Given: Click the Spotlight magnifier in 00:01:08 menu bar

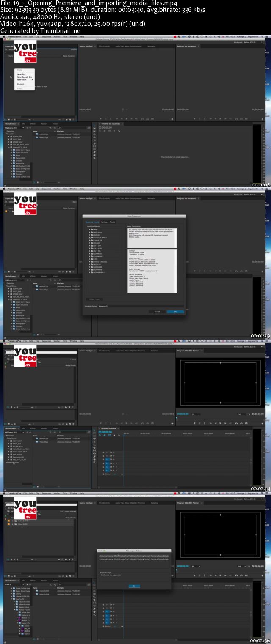Looking at the screenshot, I should tap(261, 37).
